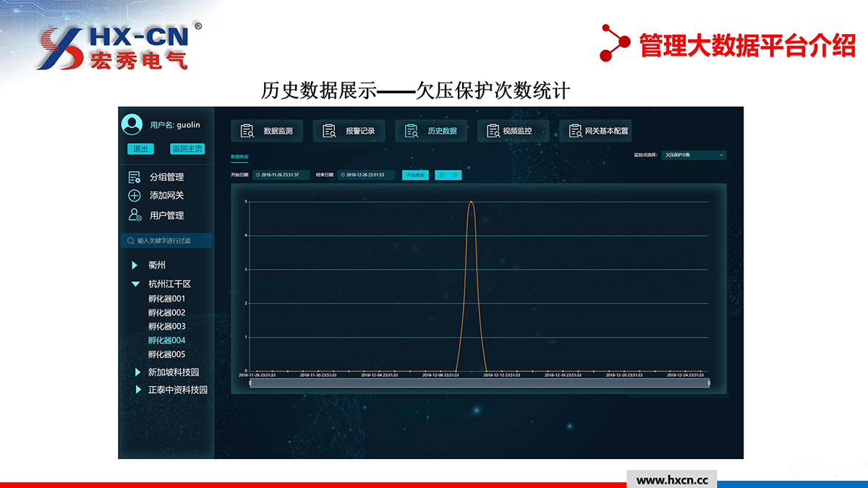The height and width of the screenshot is (488, 868).
Task: Switch to the 历史数据 tab
Action: coord(431,131)
